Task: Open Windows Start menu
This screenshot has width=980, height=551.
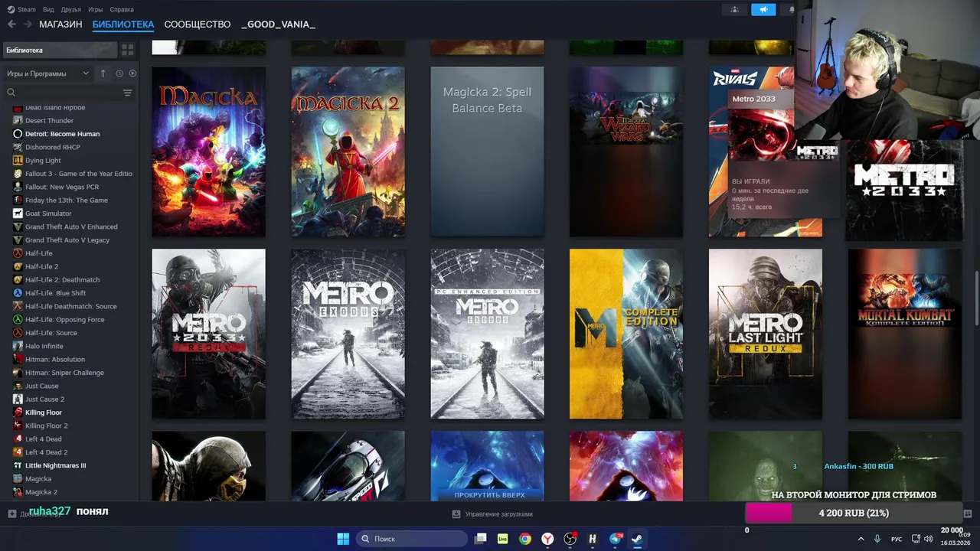Action: tap(343, 539)
